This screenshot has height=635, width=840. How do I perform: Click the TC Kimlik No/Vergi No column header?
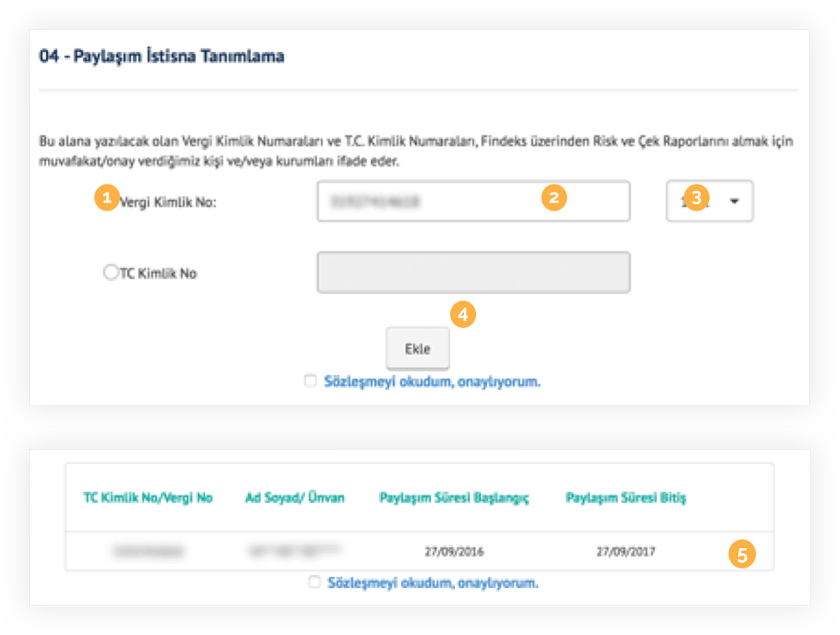[x=148, y=498]
